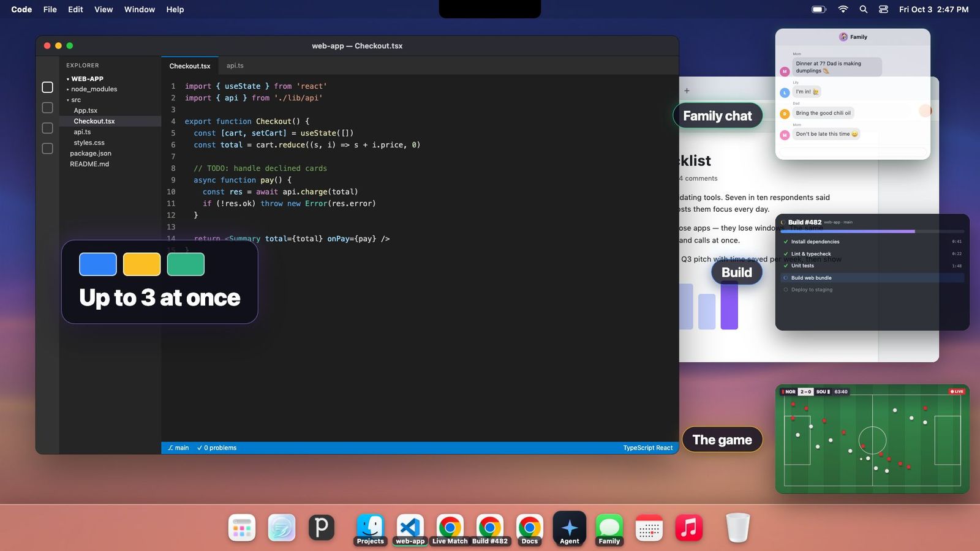Click the Unit tests build step
This screenshot has height=551, width=980.
pyautogui.click(x=873, y=266)
